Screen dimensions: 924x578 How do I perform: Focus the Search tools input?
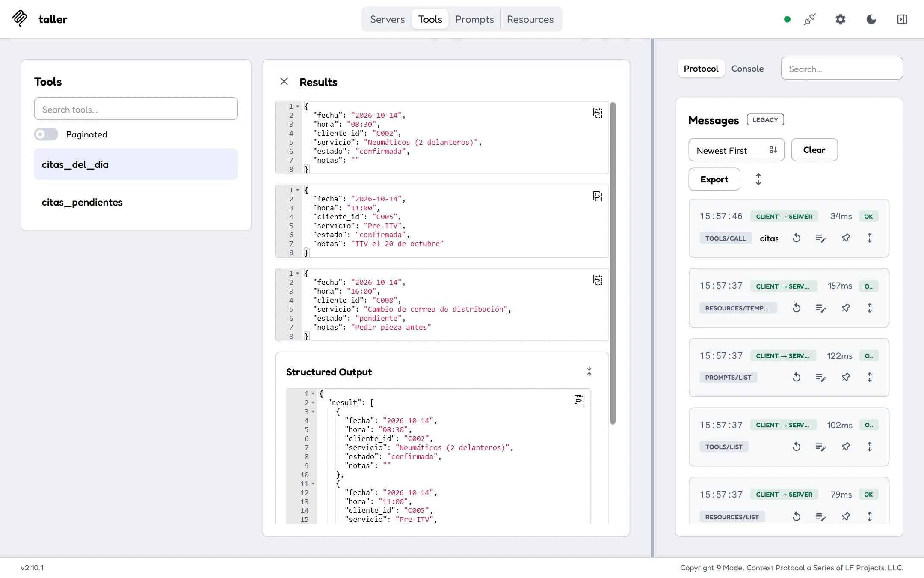point(136,109)
